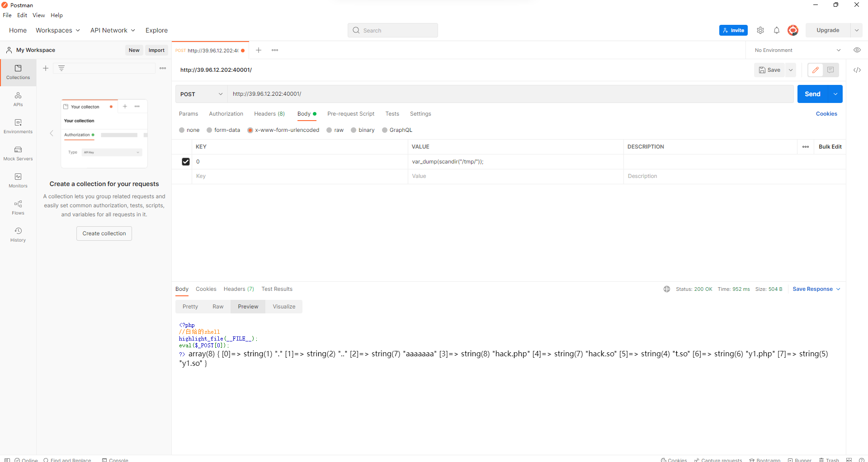
Task: Open collections panel more options dots
Action: [x=163, y=68]
